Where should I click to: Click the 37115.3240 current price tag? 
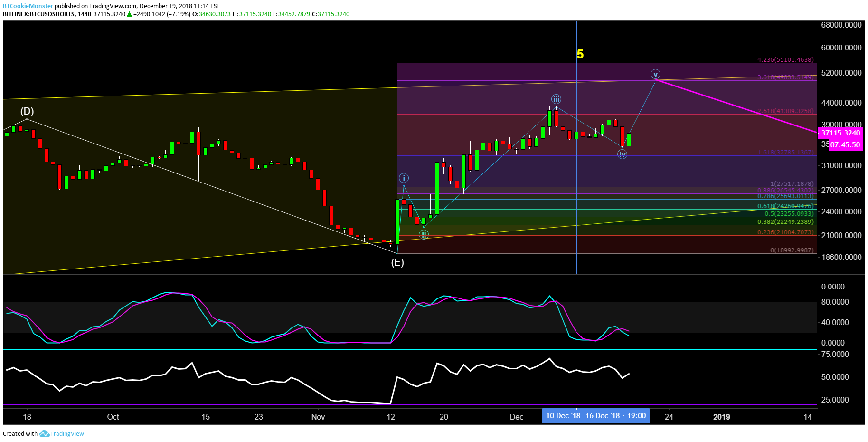pyautogui.click(x=840, y=133)
